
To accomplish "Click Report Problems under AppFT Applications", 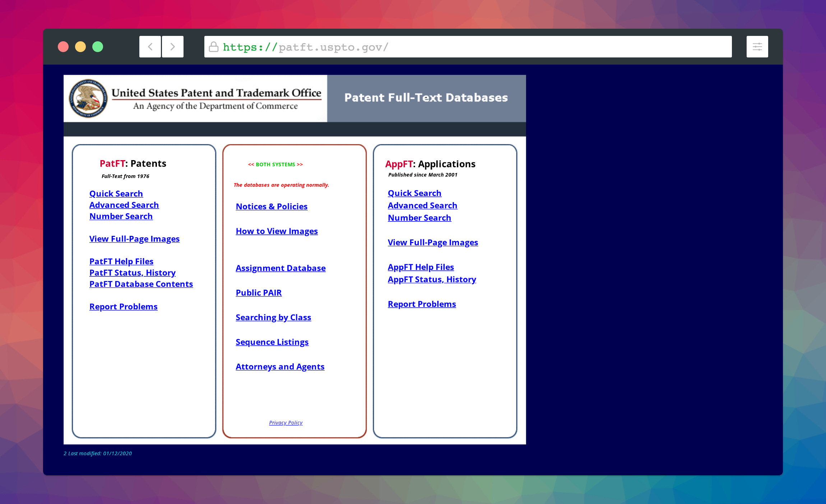I will click(x=422, y=304).
